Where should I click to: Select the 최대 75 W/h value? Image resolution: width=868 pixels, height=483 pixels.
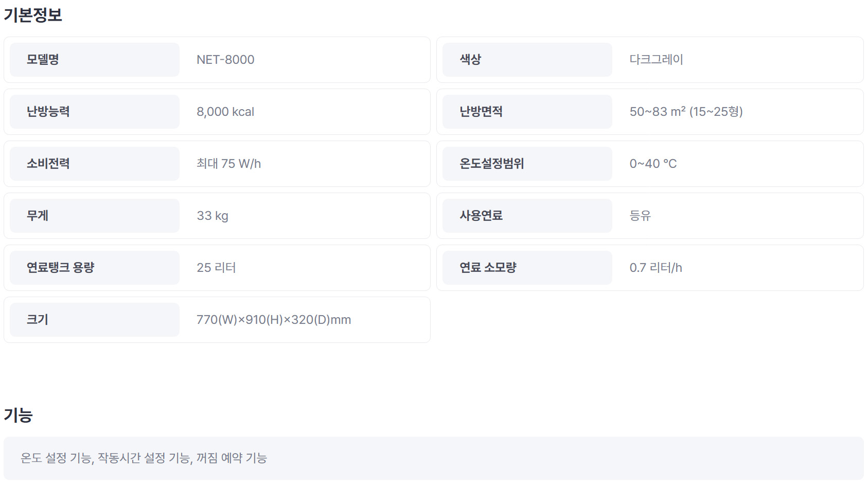pyautogui.click(x=228, y=164)
